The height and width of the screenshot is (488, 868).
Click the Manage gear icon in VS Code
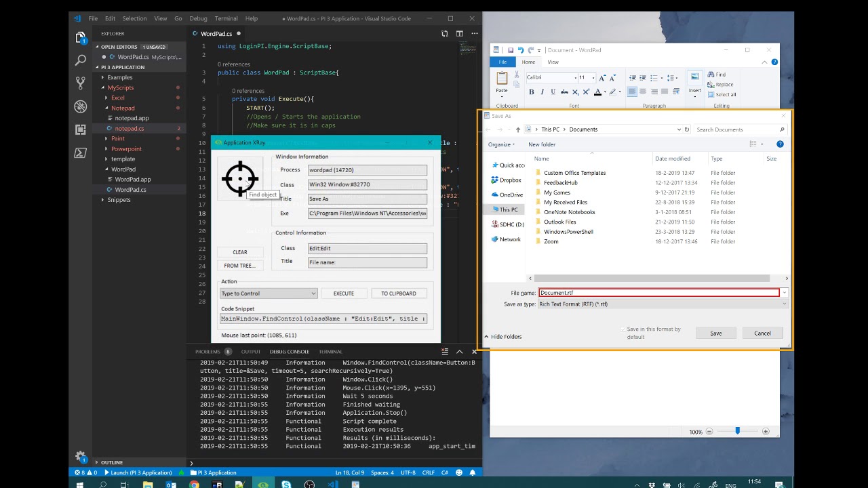81,456
